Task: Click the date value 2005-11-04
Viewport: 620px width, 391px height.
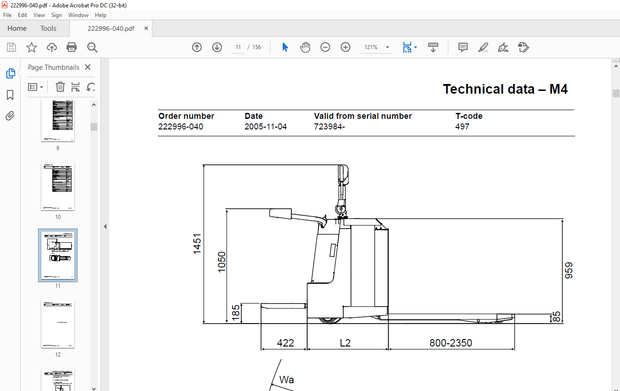Action: click(265, 127)
